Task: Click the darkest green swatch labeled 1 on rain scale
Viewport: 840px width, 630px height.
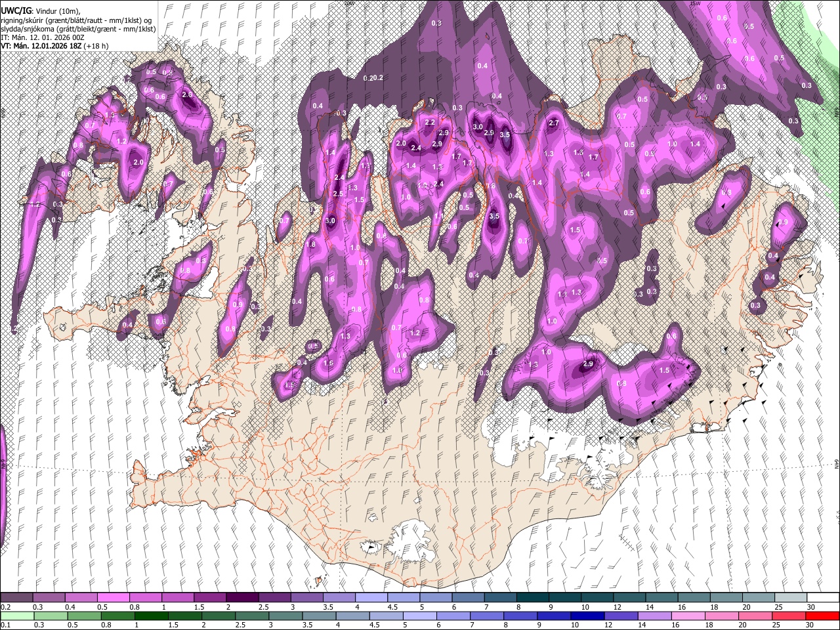Action: (151, 616)
